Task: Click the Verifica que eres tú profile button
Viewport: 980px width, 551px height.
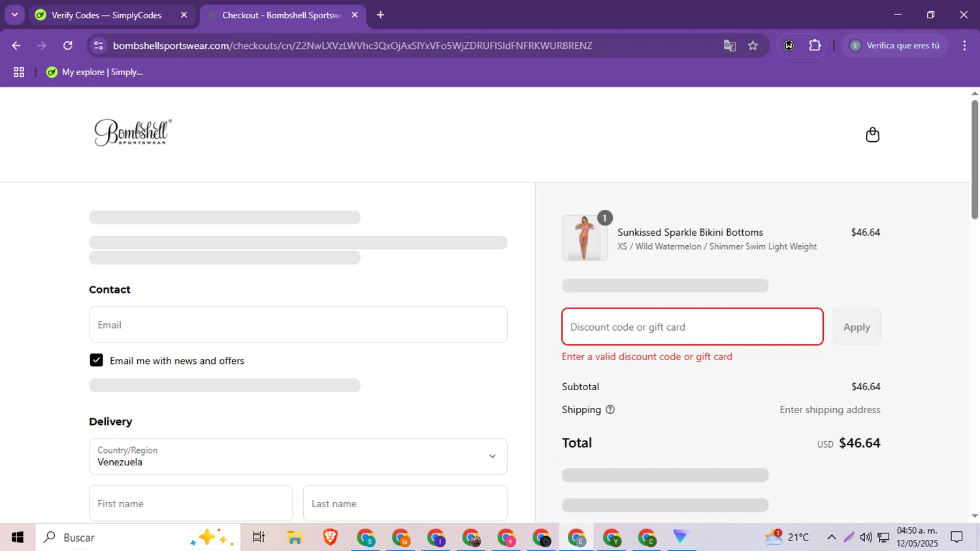Action: (x=894, y=46)
